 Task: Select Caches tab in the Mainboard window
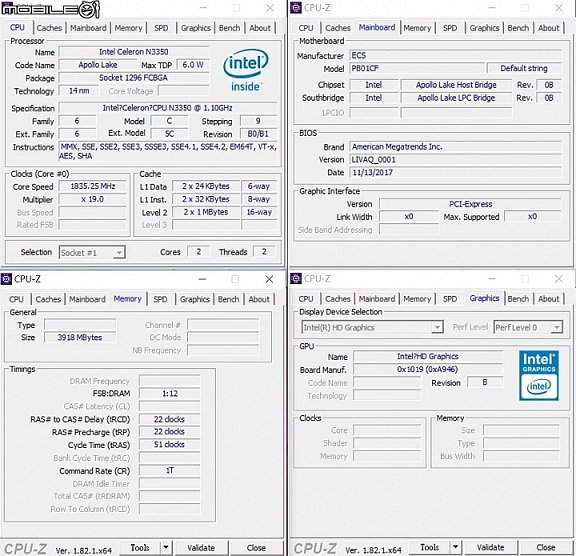(x=338, y=28)
